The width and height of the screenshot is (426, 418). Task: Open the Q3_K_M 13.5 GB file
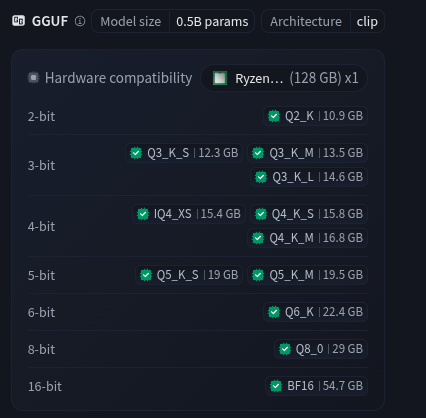click(x=307, y=153)
